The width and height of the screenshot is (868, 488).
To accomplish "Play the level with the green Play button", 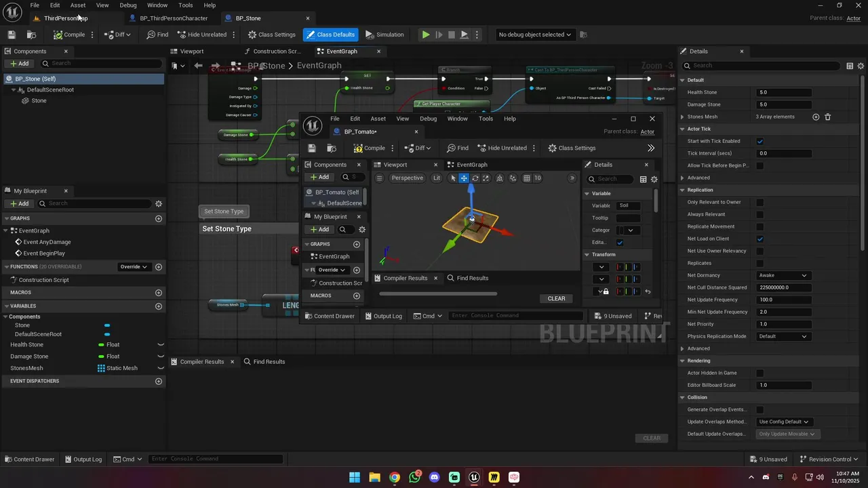I will 426,35.
